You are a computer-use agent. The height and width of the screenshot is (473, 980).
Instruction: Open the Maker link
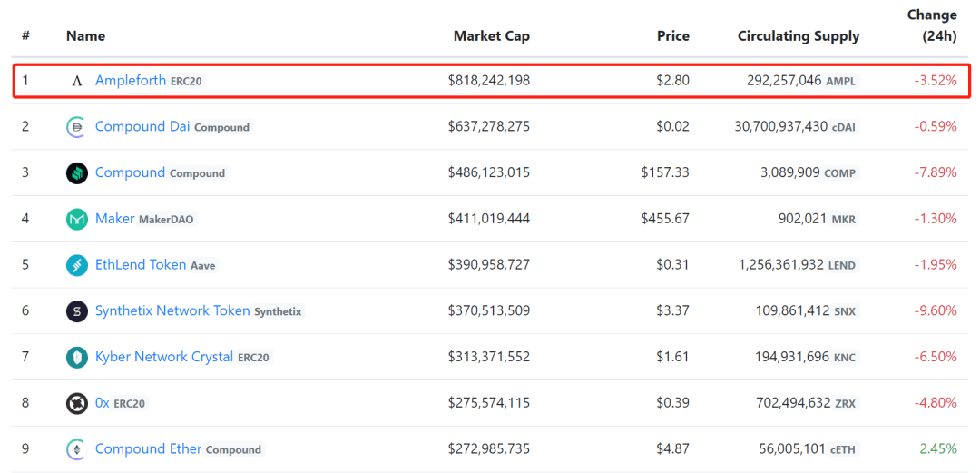coord(115,219)
